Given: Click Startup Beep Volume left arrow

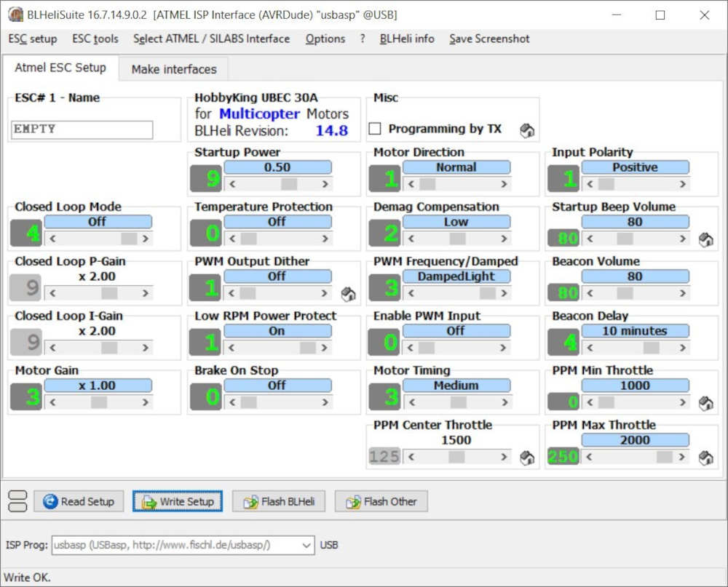Looking at the screenshot, I should (x=590, y=239).
